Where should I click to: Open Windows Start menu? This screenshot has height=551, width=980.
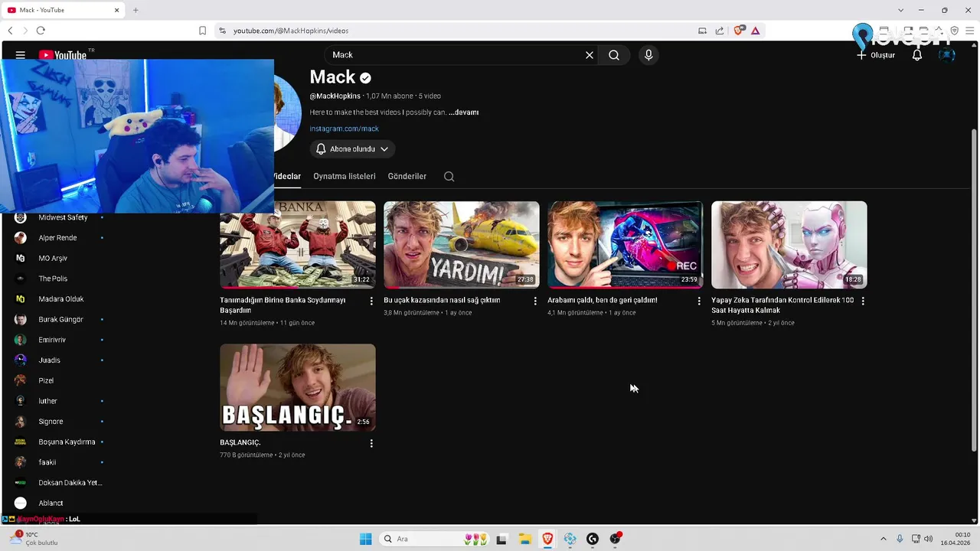(366, 539)
